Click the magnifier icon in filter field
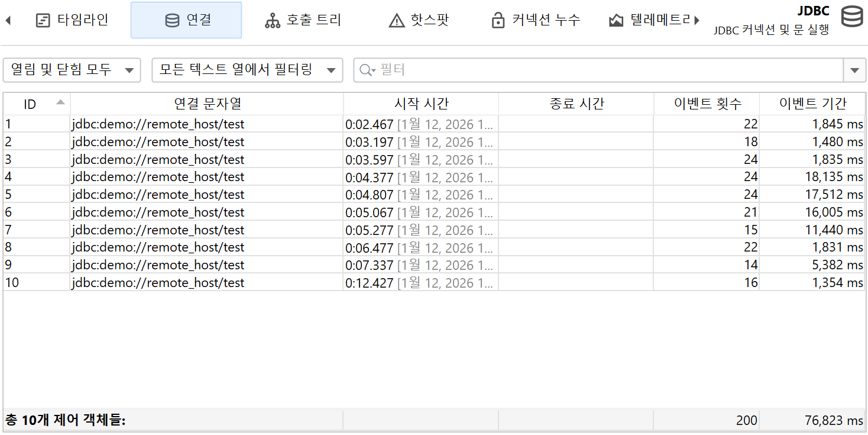 click(367, 70)
